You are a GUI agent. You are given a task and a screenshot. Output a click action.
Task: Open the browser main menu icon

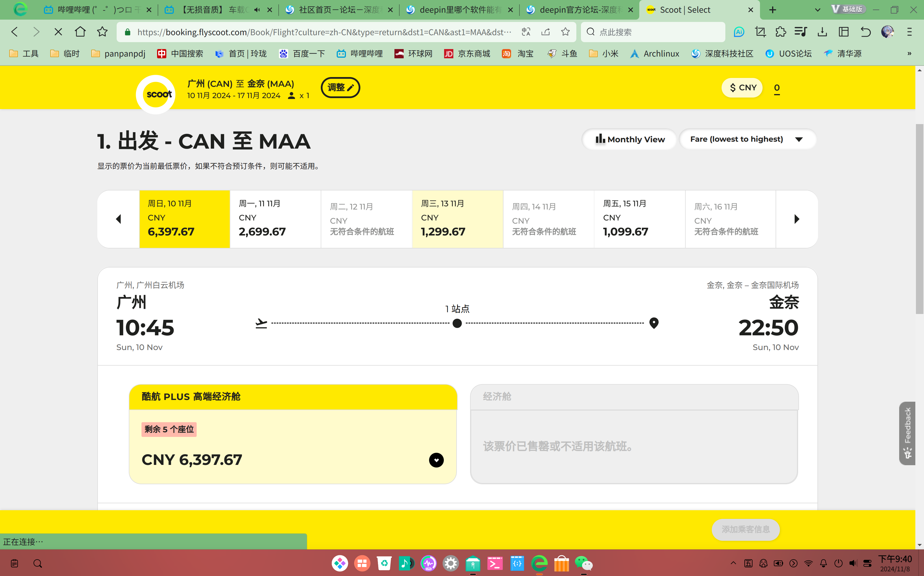click(910, 32)
